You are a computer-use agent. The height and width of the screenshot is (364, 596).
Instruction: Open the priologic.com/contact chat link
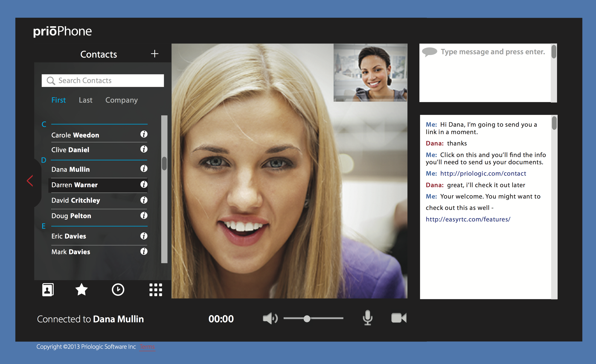click(x=483, y=173)
